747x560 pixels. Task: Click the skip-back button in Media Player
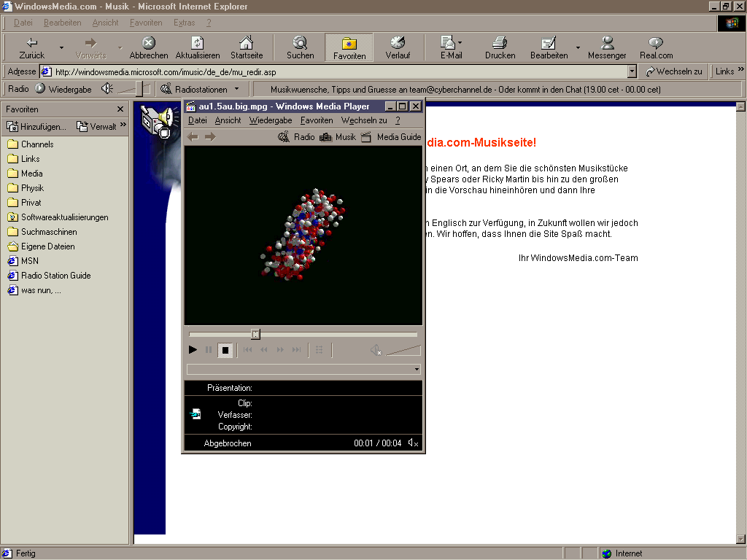pyautogui.click(x=248, y=349)
